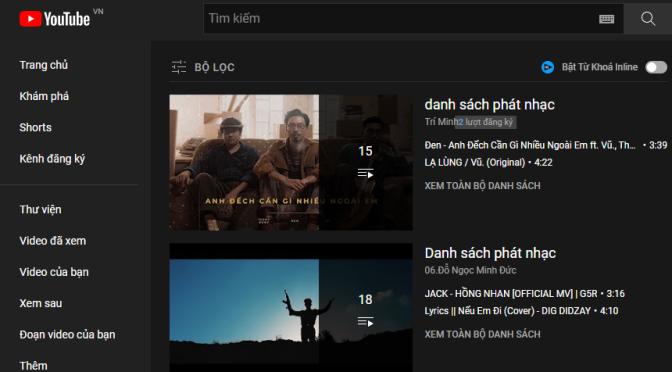Open the Trí Minh channel name

[x=440, y=122]
